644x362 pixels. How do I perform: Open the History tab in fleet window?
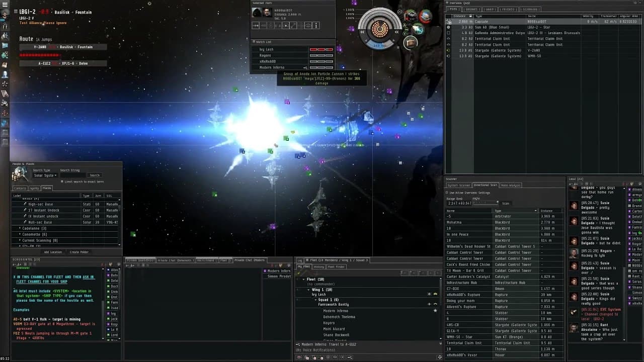point(319,266)
